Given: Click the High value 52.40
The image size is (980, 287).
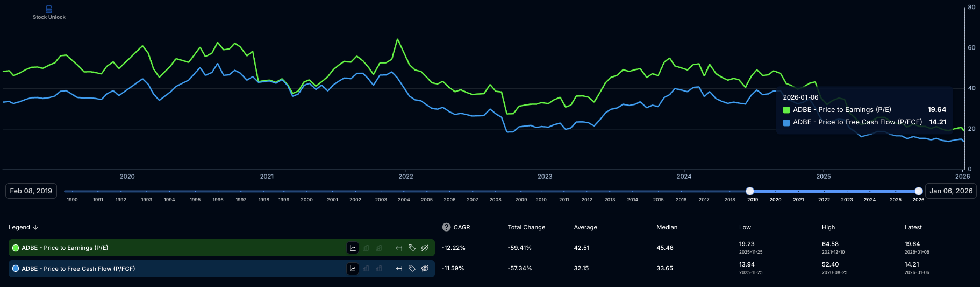Looking at the screenshot, I should [830, 264].
